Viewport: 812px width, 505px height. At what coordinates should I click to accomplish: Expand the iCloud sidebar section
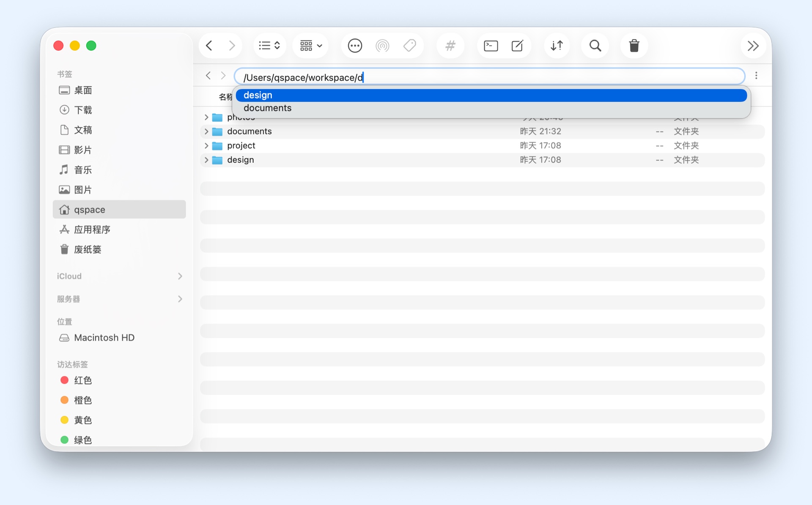pyautogui.click(x=180, y=276)
